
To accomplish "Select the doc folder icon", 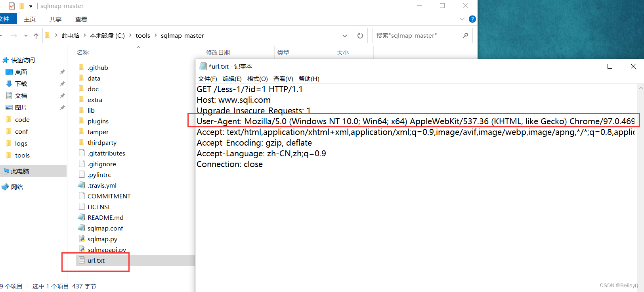I will click(81, 88).
